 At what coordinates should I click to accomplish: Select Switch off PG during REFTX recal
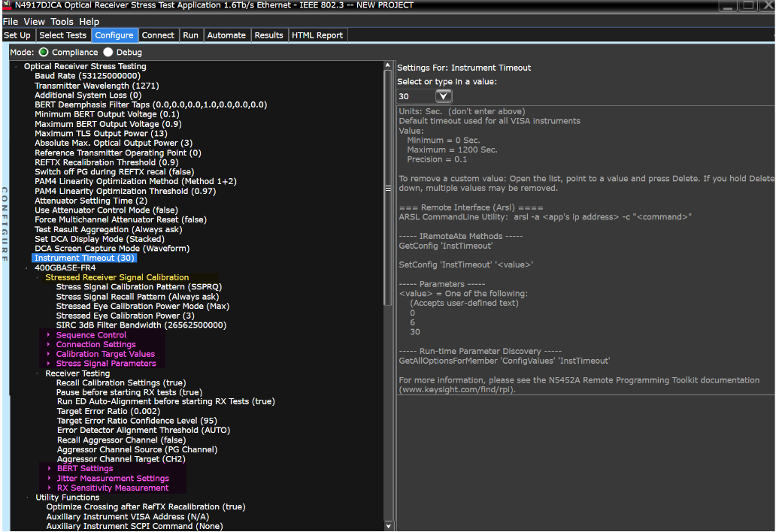114,172
